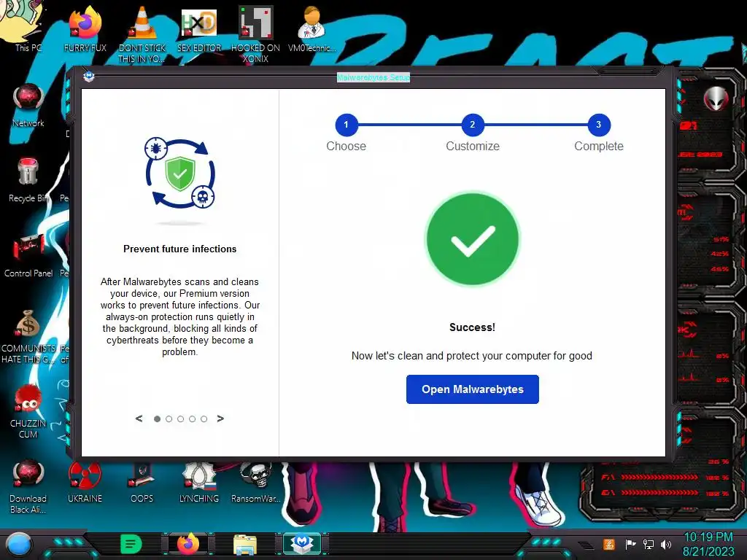Image resolution: width=747 pixels, height=560 pixels.
Task: Click the Open Malwarebytes button
Action: [472, 389]
